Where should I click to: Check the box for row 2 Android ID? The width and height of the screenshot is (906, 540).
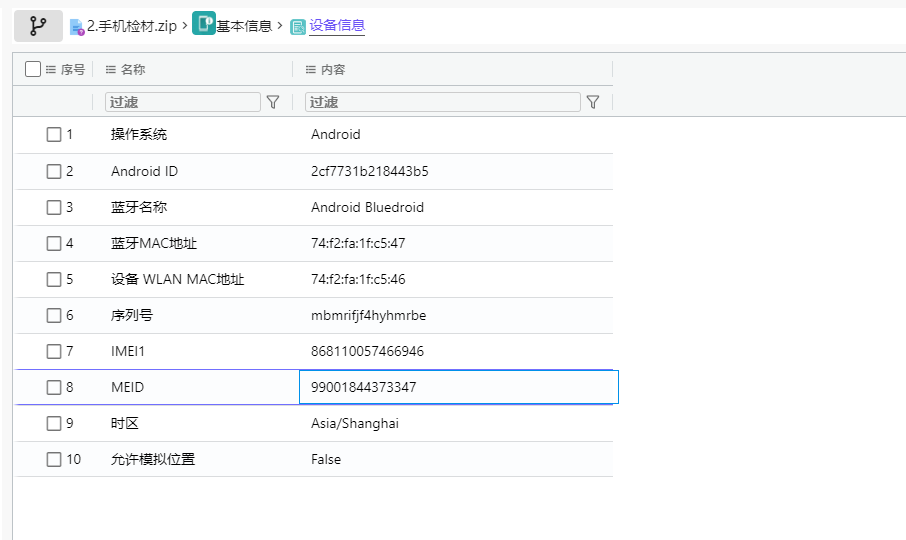point(54,172)
